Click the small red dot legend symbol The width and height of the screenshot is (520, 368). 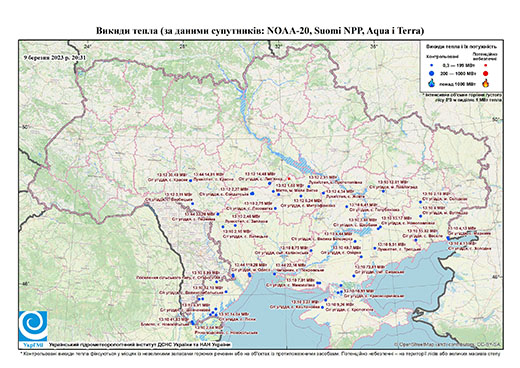pos(486,66)
